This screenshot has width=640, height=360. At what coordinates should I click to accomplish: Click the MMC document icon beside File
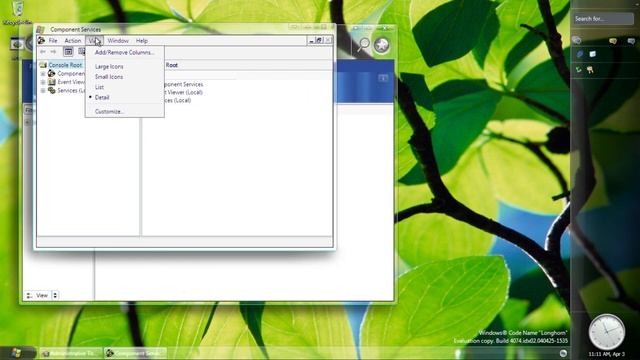(x=41, y=40)
